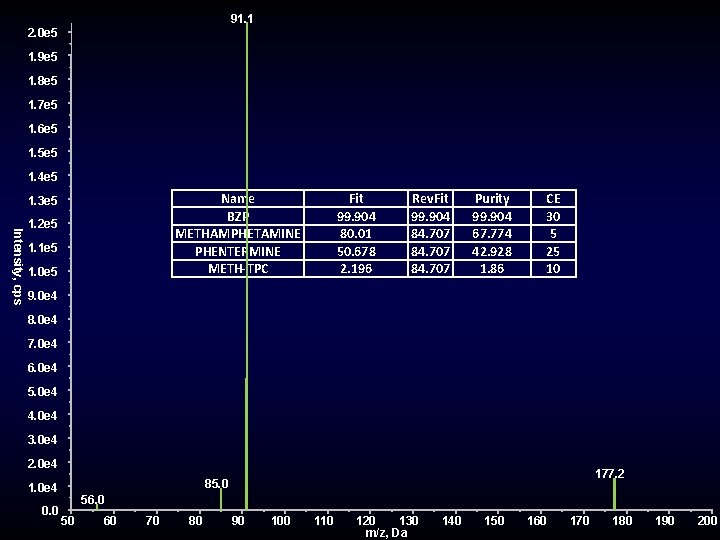Click the 1.0e5 y-axis tick label
The image size is (720, 540).
(42, 271)
